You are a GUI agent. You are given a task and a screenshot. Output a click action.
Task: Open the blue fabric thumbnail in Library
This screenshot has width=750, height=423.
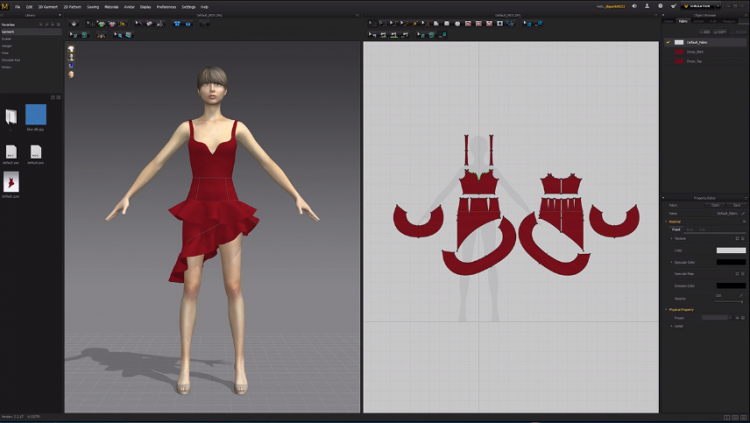tap(36, 114)
